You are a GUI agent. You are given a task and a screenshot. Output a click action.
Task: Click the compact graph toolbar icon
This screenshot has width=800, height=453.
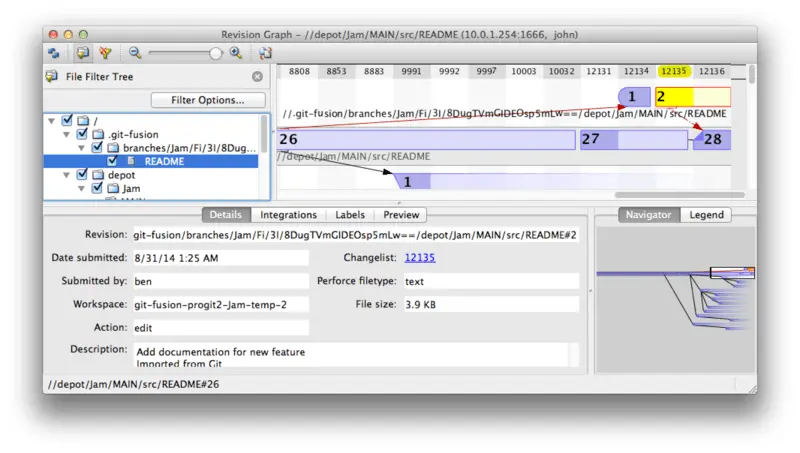(x=265, y=53)
